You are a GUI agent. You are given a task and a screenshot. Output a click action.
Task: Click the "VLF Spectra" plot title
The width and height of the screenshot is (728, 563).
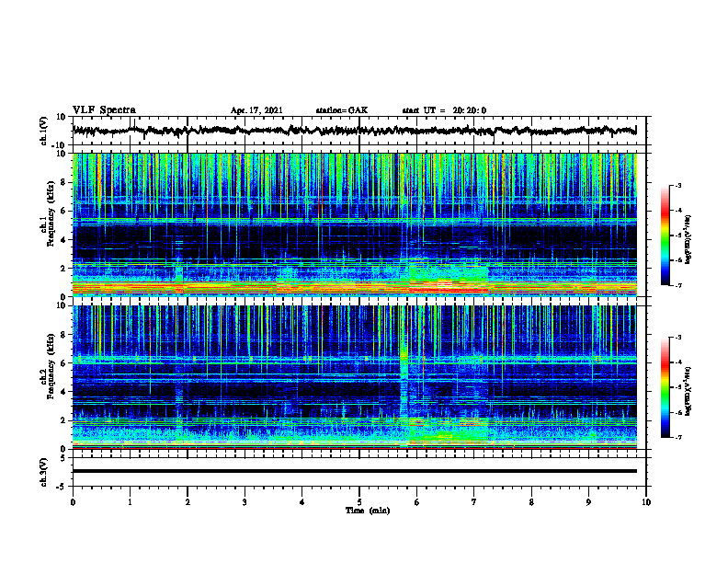tap(104, 110)
